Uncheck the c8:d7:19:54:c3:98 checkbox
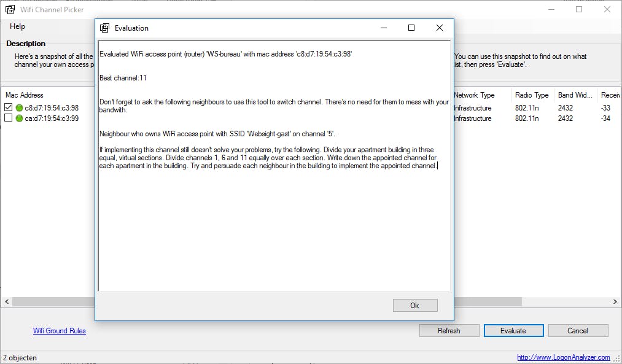The width and height of the screenshot is (622, 364). [x=9, y=107]
